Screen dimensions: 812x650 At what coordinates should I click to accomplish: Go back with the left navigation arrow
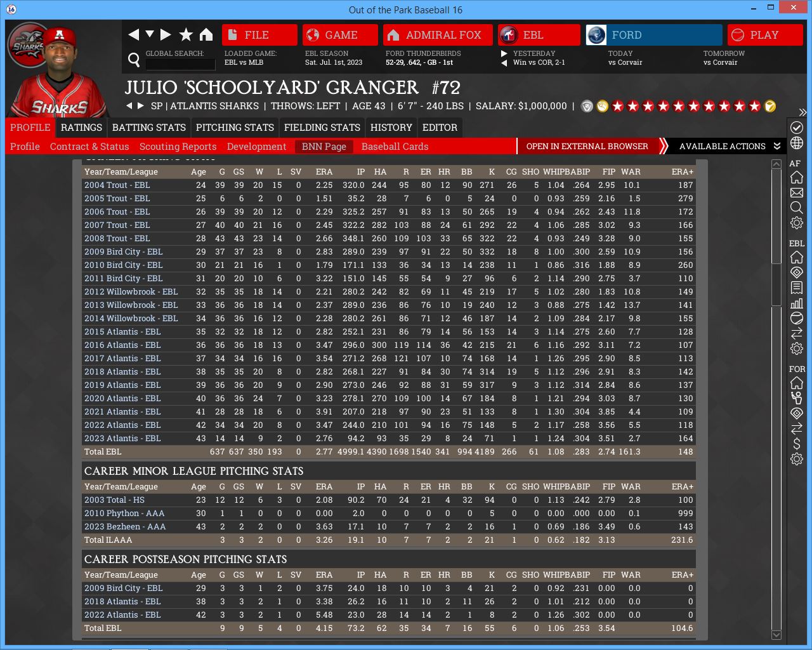pyautogui.click(x=133, y=35)
